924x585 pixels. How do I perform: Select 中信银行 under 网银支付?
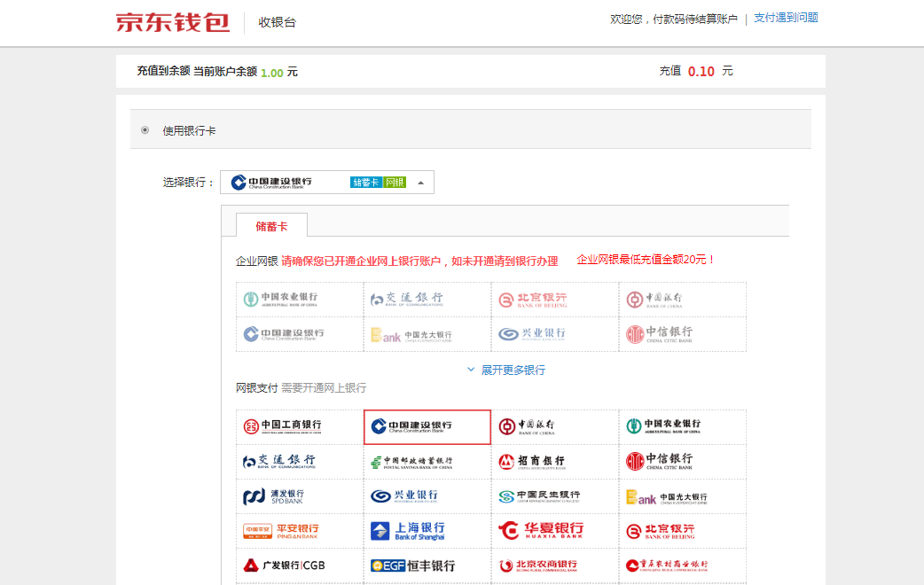[683, 461]
